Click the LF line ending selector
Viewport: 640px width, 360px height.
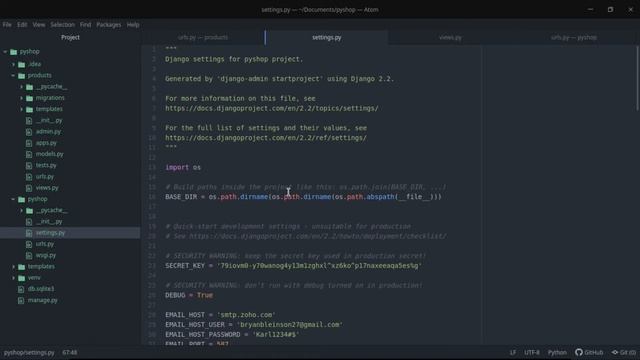pyautogui.click(x=513, y=352)
